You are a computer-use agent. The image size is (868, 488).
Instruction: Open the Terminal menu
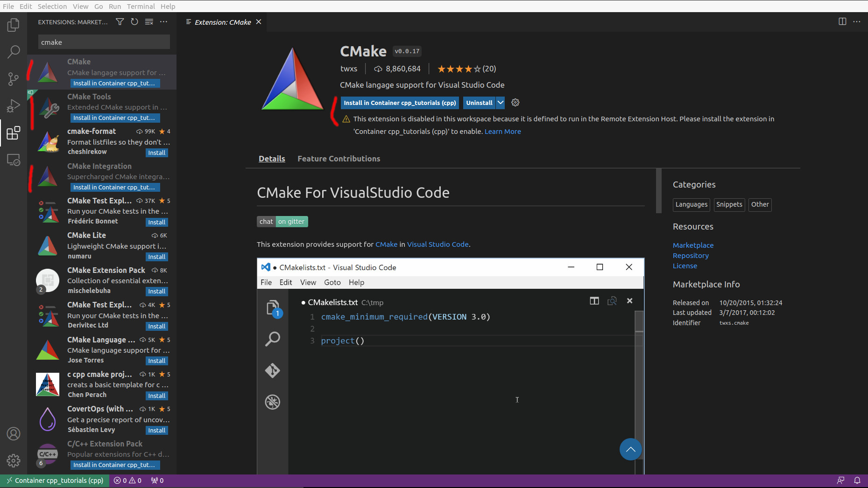pos(141,6)
